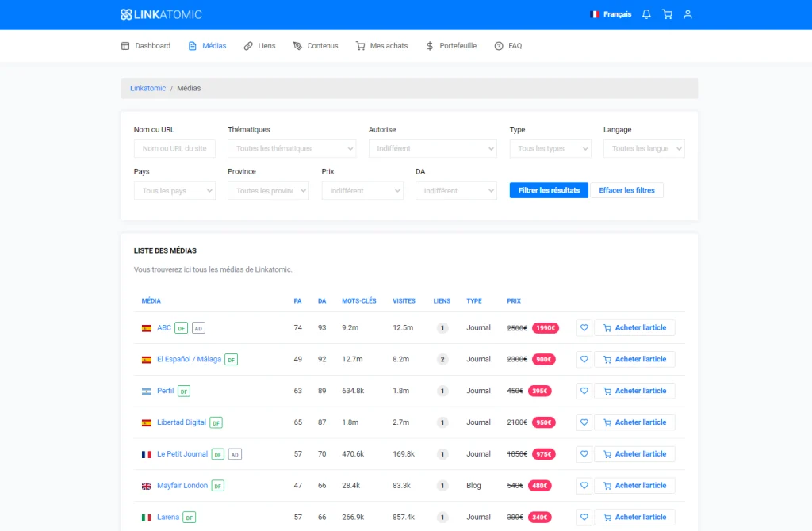
Task: Sort by the MOTS-CLÉS column header
Action: [x=359, y=300]
